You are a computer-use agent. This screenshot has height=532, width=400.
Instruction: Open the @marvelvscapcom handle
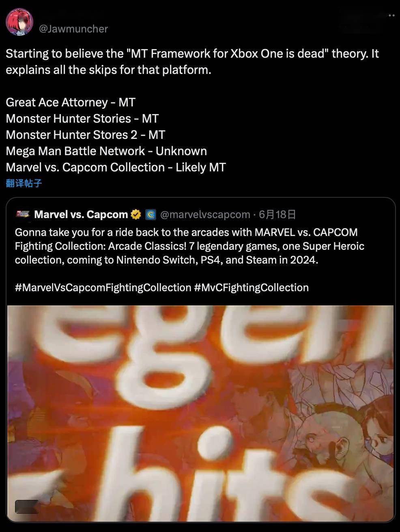(x=205, y=214)
